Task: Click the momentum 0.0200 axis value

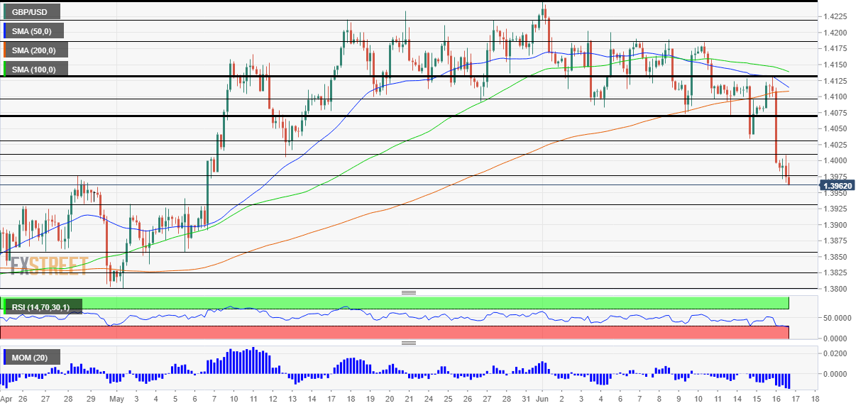Action: point(835,353)
